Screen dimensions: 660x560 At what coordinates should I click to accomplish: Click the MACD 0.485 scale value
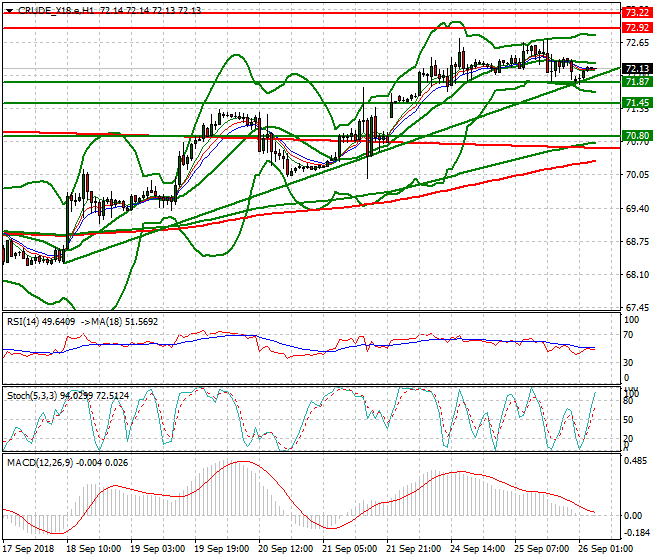click(636, 461)
